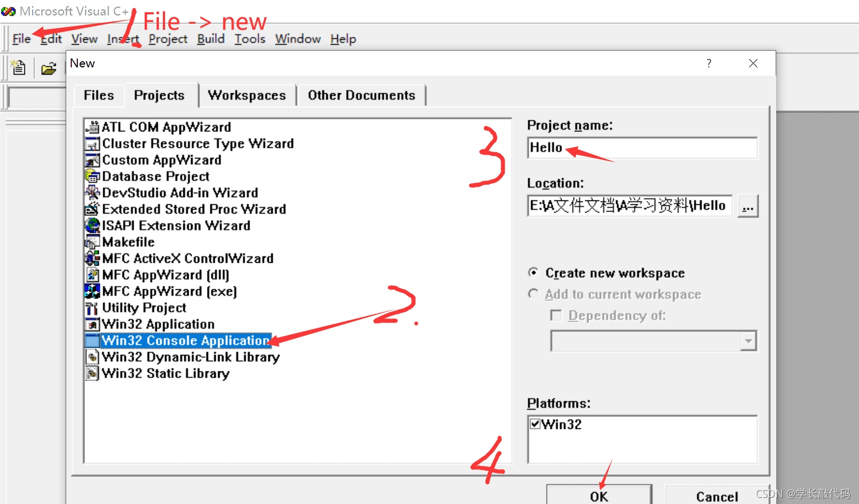Click the DevStudio Add-in Wizard icon
859x504 pixels.
click(x=92, y=193)
